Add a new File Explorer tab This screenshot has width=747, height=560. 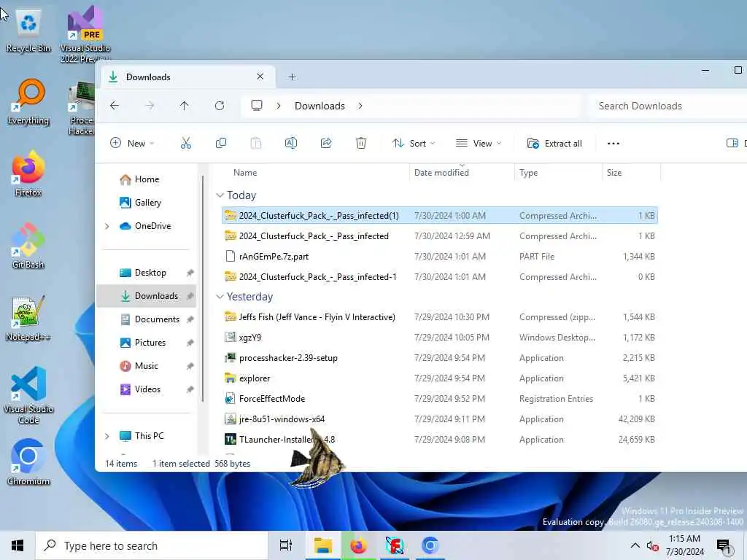tap(292, 77)
